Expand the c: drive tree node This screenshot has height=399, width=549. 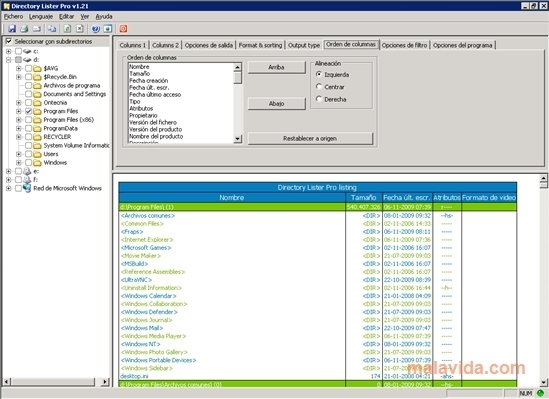tap(8, 51)
